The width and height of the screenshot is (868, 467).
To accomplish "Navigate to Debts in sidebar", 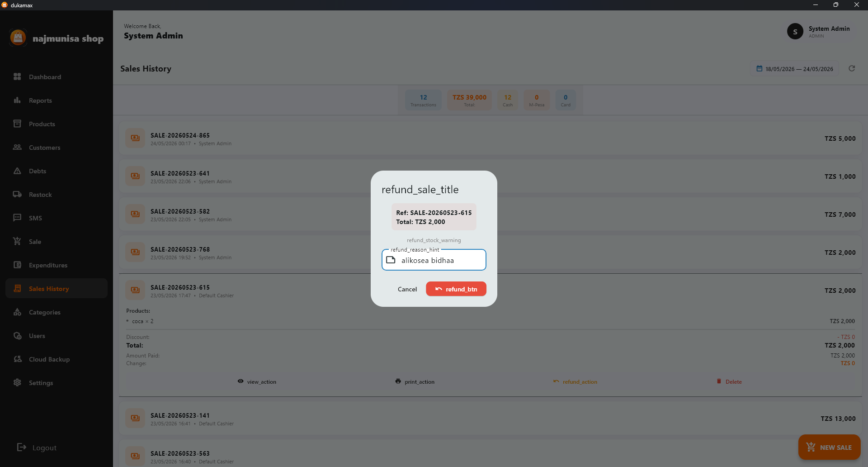I will (x=57, y=171).
